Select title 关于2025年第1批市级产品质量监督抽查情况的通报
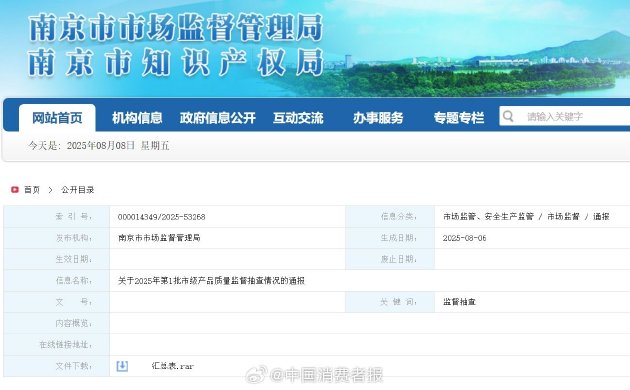 211,280
